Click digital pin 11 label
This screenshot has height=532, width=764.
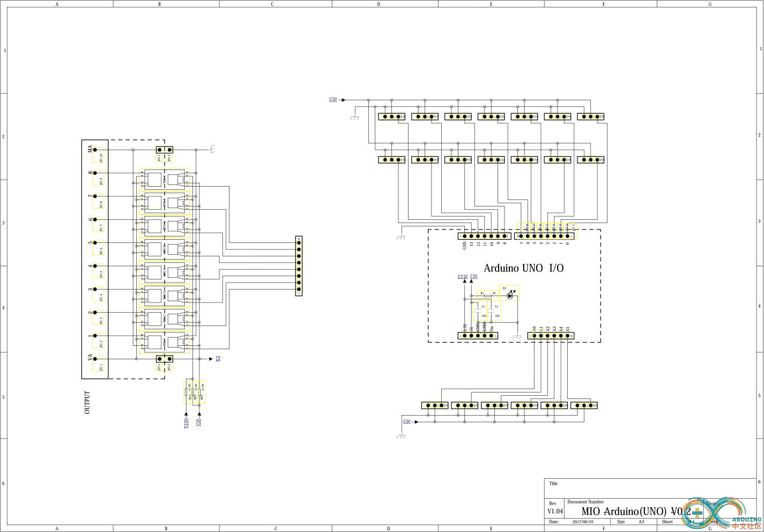pos(485,244)
